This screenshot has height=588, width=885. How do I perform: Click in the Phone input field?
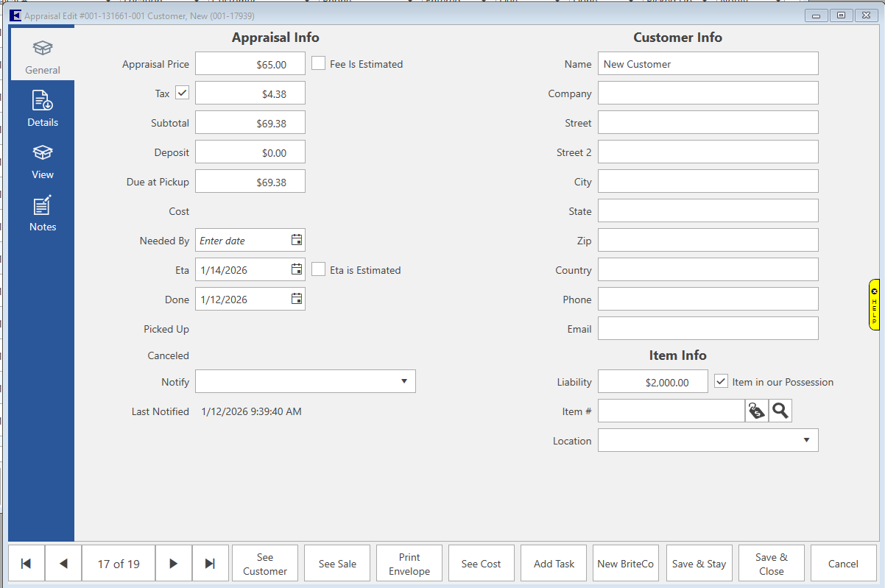708,299
